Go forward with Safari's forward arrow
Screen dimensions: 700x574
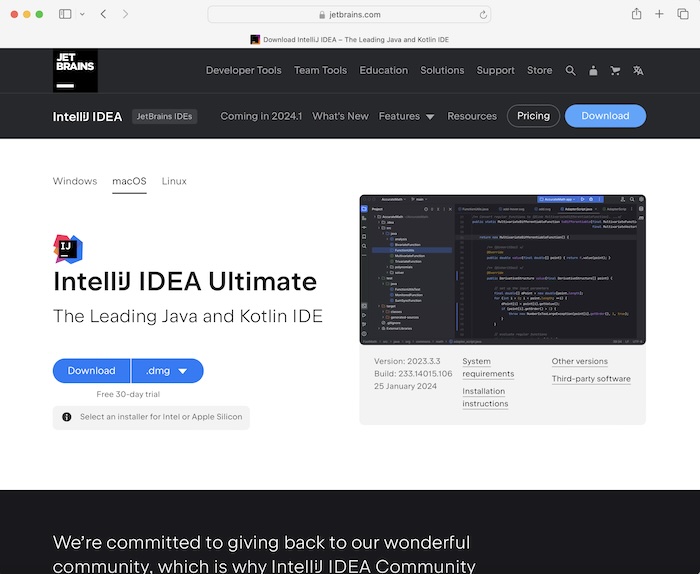pos(125,14)
